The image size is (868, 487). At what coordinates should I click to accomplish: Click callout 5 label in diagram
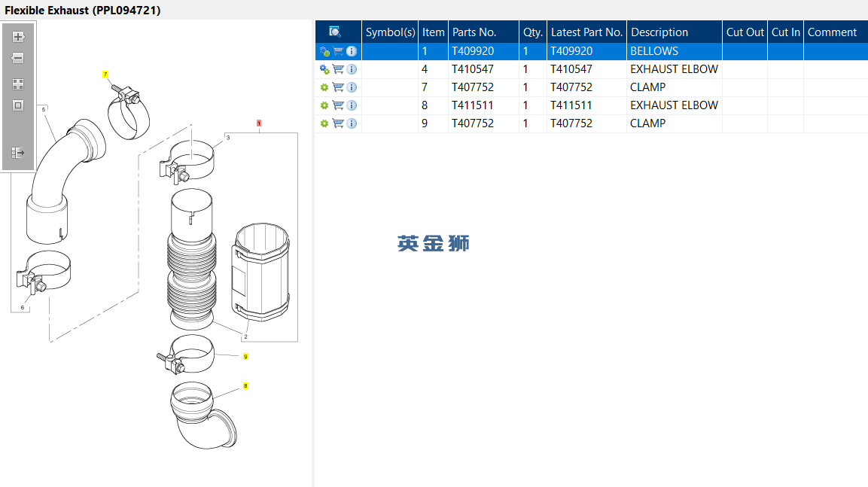44,110
